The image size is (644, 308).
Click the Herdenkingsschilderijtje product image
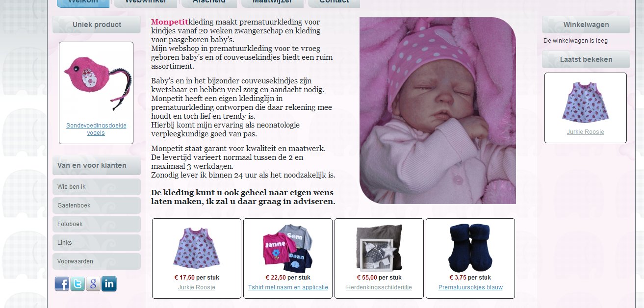point(379,248)
